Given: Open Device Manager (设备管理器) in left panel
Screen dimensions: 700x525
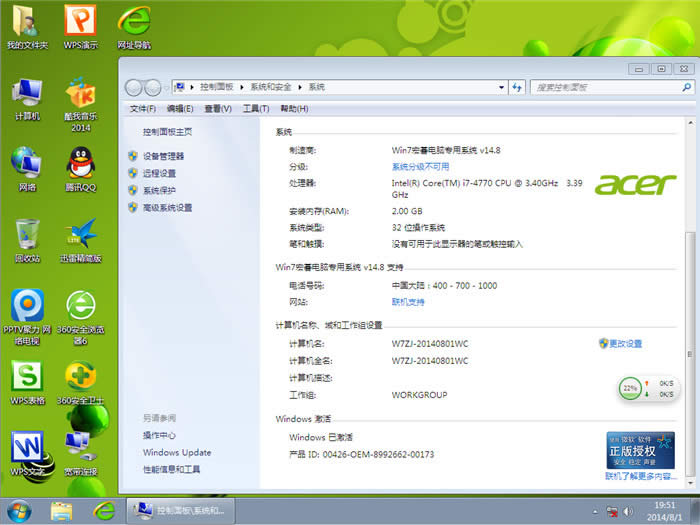Looking at the screenshot, I should coord(163,156).
